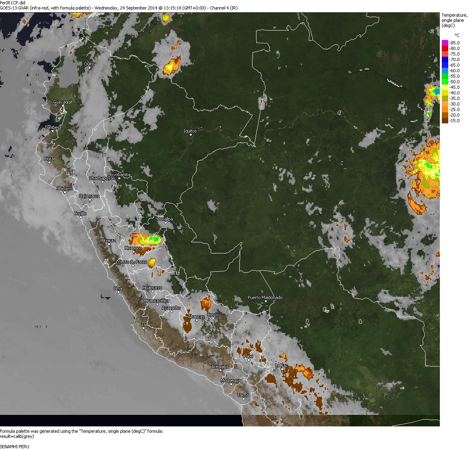Select the dark blue -70.0 legend color
This screenshot has width=476, height=449.
tap(445, 59)
